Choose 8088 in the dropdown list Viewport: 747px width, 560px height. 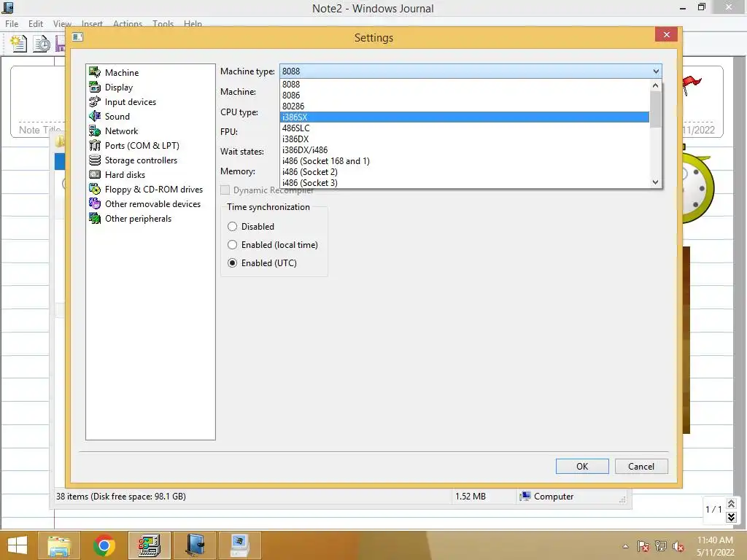(465, 85)
